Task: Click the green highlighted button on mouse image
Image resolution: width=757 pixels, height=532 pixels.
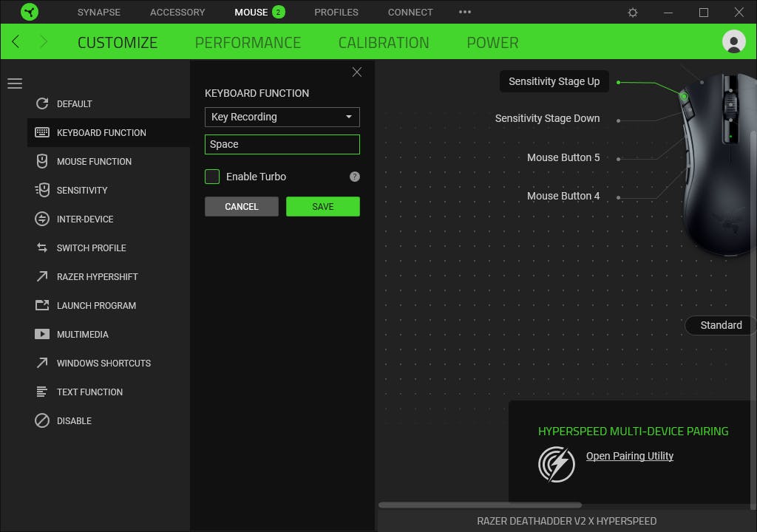Action: [684, 97]
